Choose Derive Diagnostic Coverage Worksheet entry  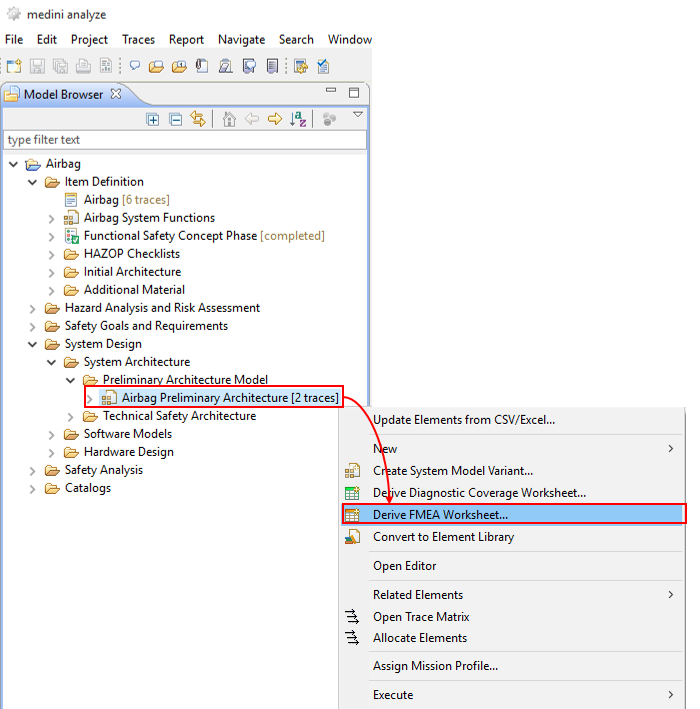(479, 493)
